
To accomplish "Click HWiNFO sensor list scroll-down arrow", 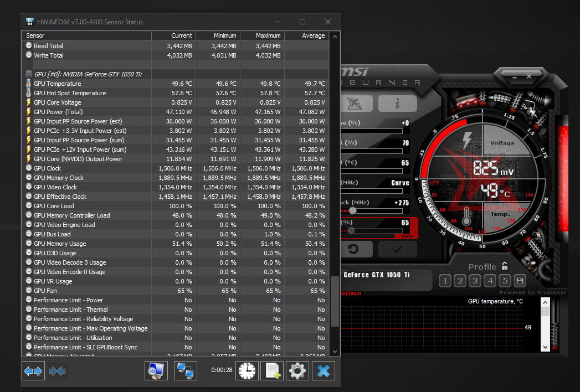I will coord(335,352).
